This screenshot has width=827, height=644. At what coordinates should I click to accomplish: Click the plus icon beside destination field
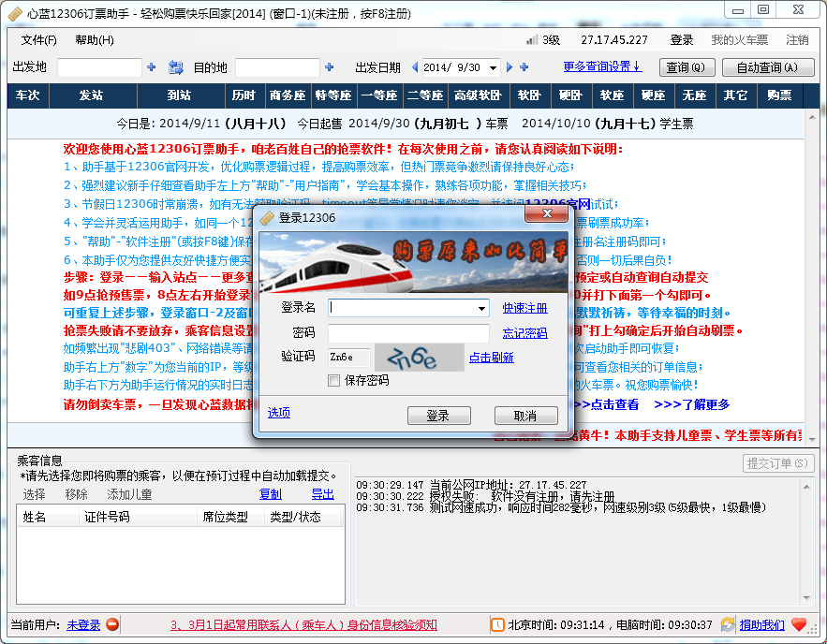(x=330, y=67)
